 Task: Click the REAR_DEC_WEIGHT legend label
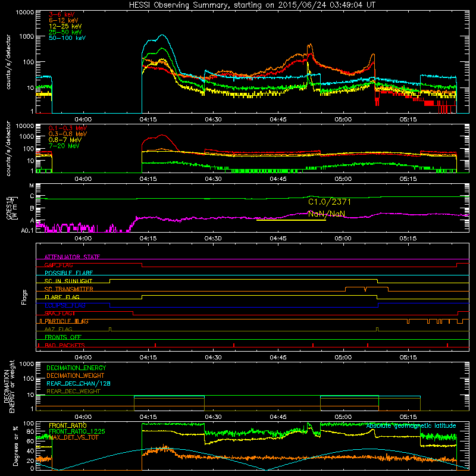73,392
